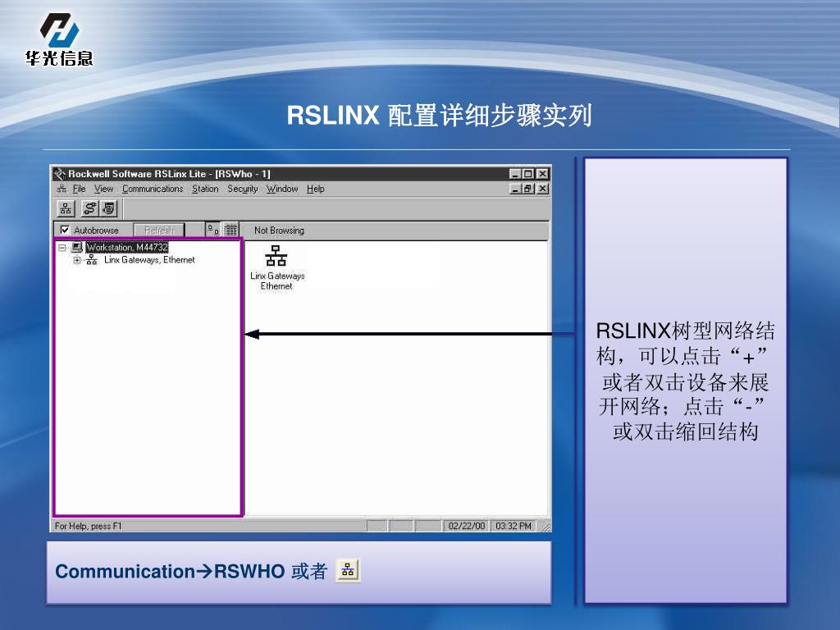This screenshot has width=840, height=630.
Task: Click the 华光信息 logo
Action: pyautogui.click(x=59, y=39)
